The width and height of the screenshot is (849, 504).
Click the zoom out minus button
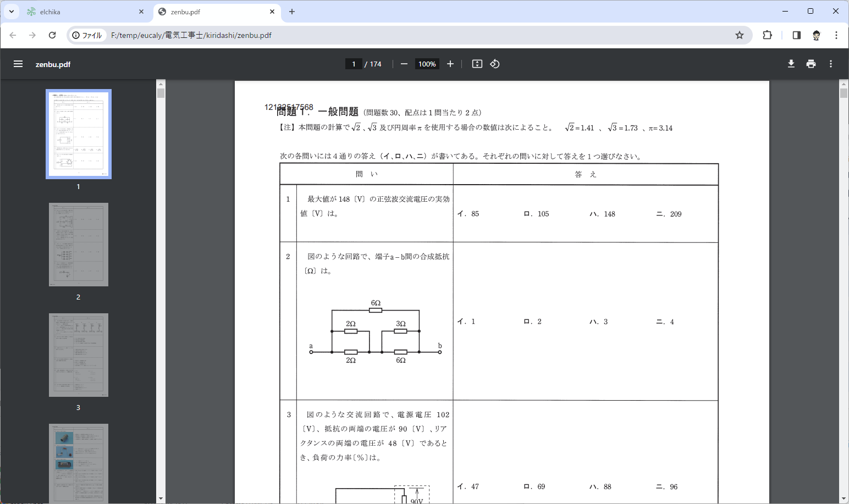click(404, 64)
